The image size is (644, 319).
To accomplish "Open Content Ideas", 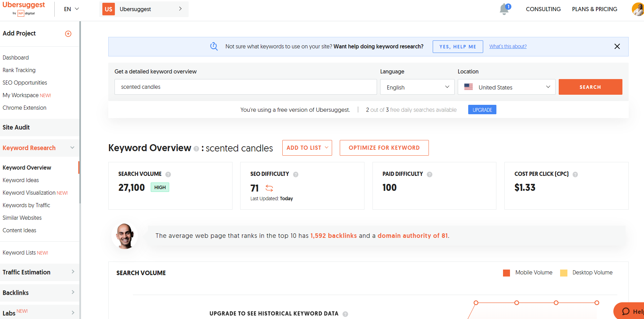I will click(19, 230).
